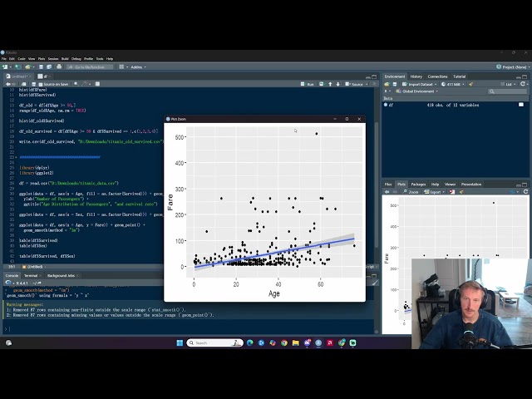Open the Files tab

(388, 185)
